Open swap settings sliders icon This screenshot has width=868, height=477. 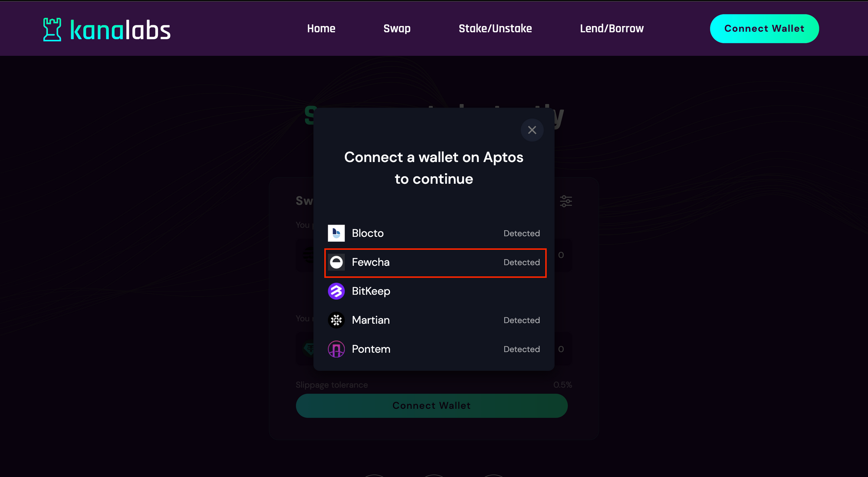pos(566,201)
